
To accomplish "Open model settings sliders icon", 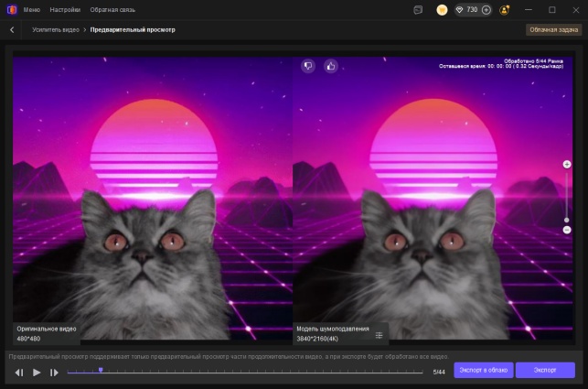I will click(380, 335).
